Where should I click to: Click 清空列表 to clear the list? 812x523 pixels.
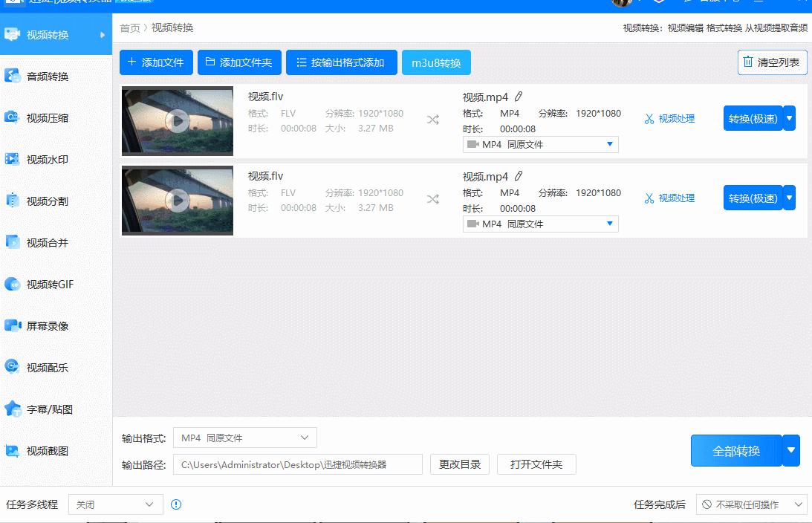[x=772, y=62]
